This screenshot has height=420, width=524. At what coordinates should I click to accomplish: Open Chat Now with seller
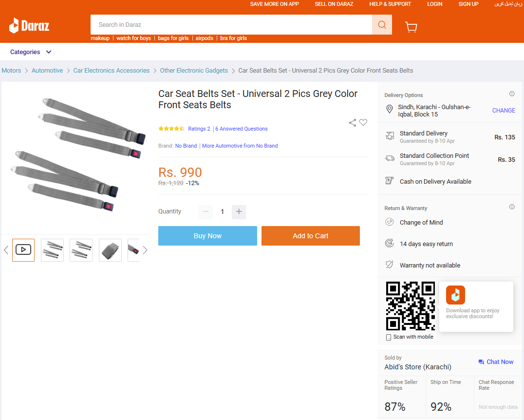tap(496, 362)
